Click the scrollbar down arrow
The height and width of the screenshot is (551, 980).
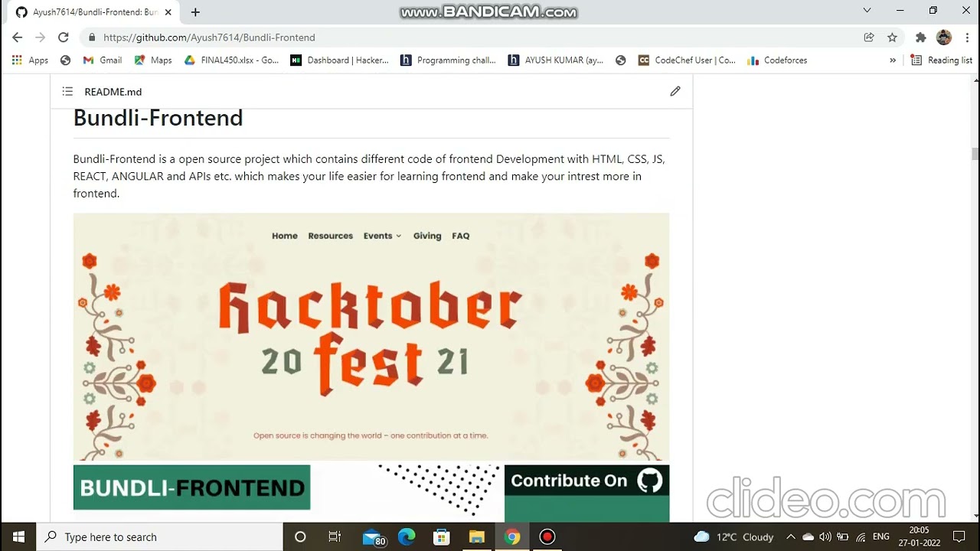[975, 517]
